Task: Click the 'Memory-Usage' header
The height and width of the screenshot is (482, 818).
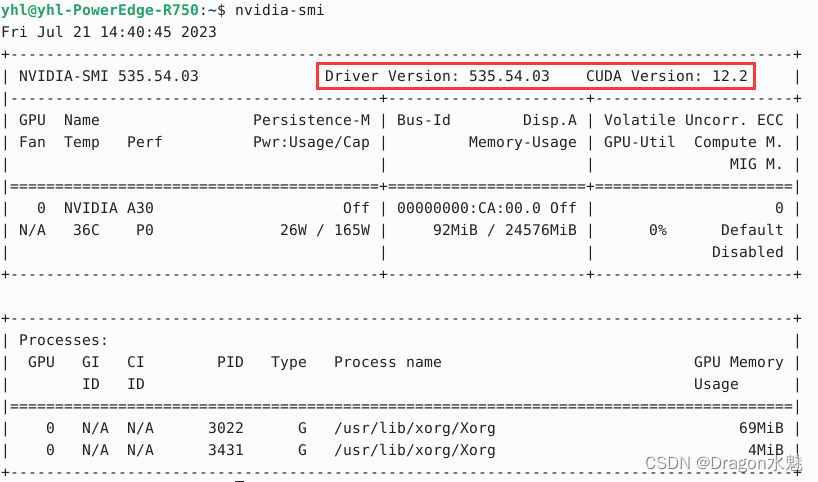Action: pos(523,142)
